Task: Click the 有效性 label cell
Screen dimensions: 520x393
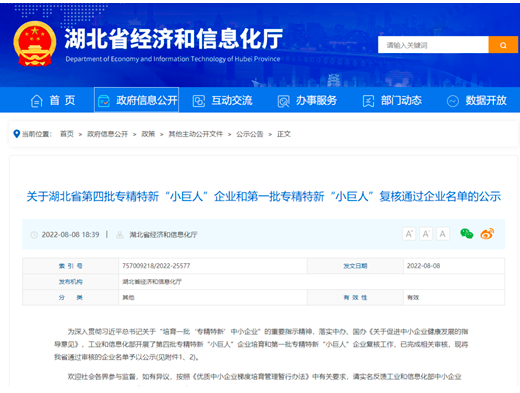Action: 355,297
